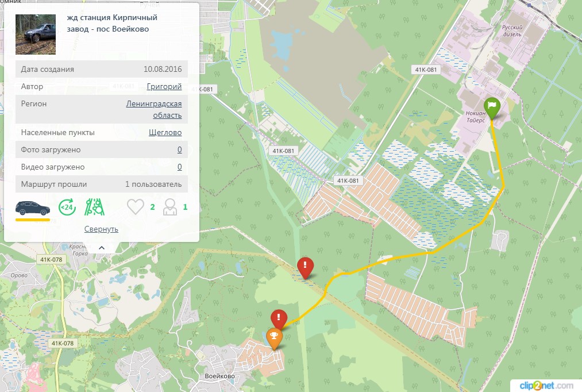Image resolution: width=582 pixels, height=392 pixels.
Task: Click the 41K-081 road label near Русский дизель
Action: [x=426, y=70]
